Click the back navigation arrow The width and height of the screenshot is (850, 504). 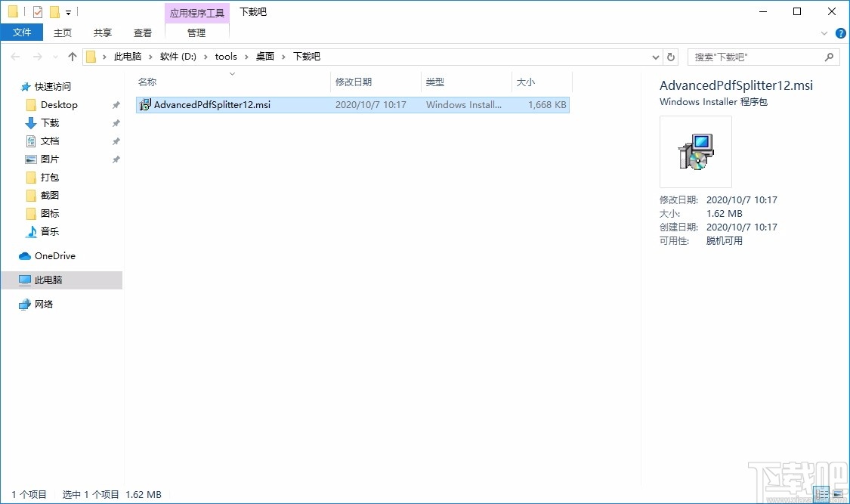15,56
